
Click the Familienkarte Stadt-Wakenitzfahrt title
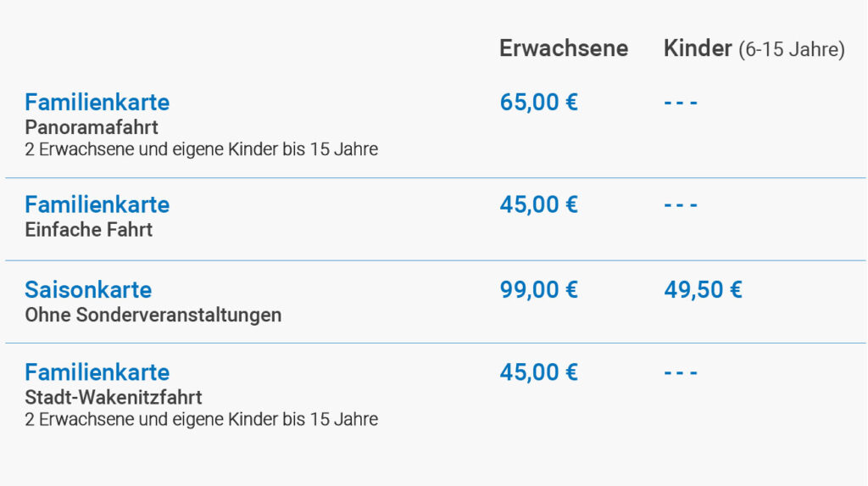click(x=97, y=372)
